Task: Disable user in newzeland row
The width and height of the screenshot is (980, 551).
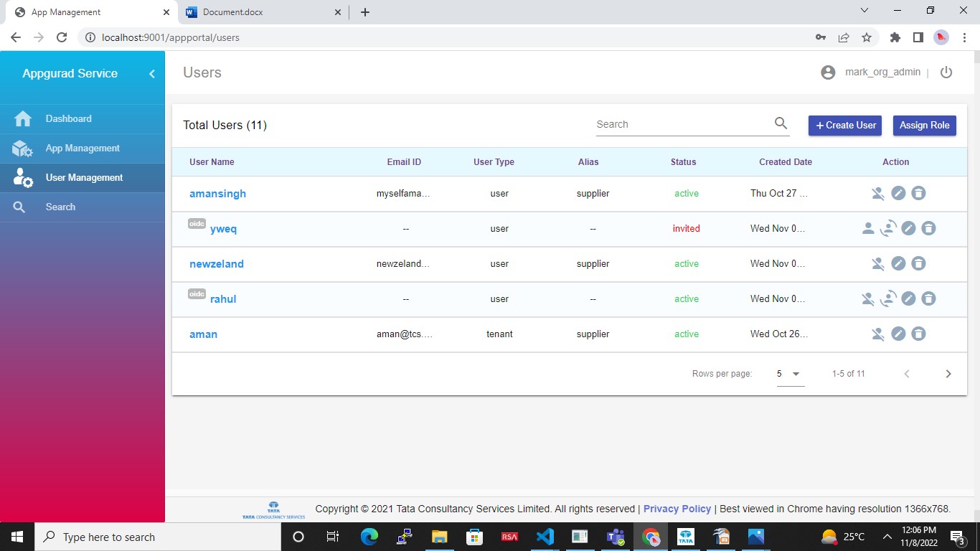Action: tap(877, 263)
